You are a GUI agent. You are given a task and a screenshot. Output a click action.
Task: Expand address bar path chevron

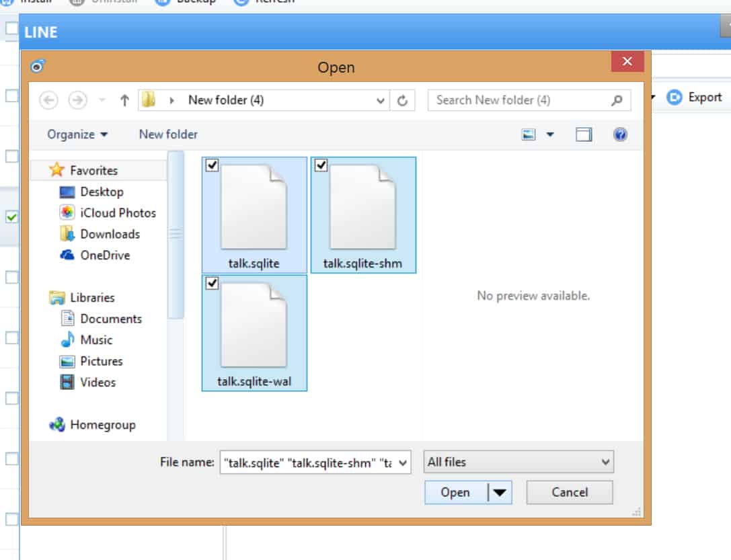[x=171, y=100]
